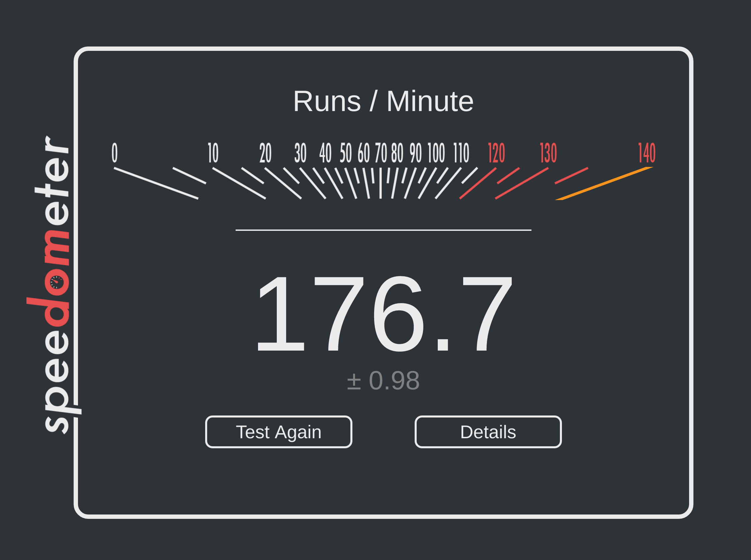Click the tiny gauge icon in the logo

(x=56, y=282)
